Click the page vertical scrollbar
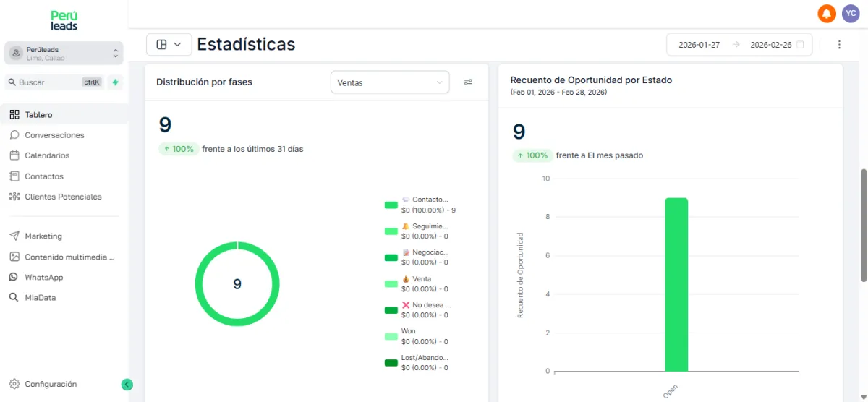This screenshot has width=868, height=402. (x=864, y=226)
